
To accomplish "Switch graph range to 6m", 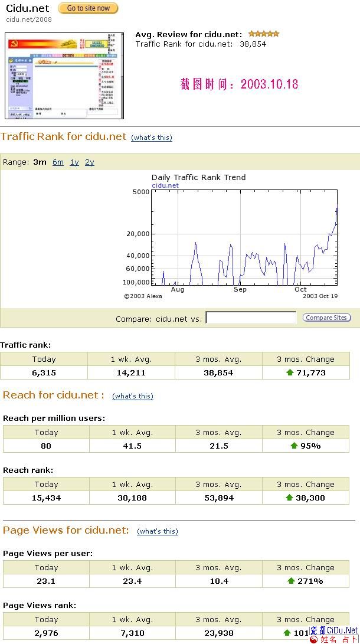I will coord(58,162).
